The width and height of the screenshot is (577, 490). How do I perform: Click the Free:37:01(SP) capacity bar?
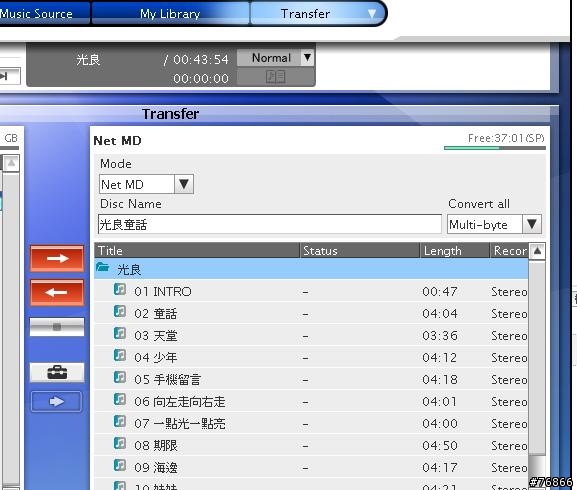[x=495, y=148]
